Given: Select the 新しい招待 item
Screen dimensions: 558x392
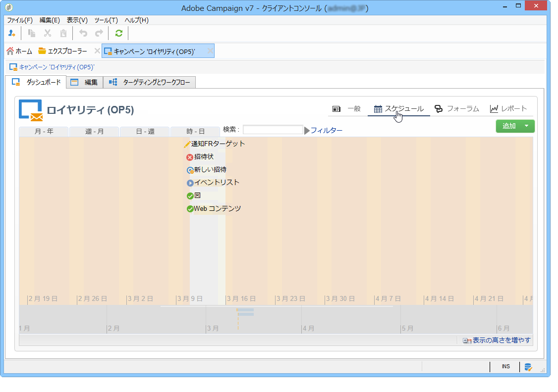Looking at the screenshot, I should point(210,170).
